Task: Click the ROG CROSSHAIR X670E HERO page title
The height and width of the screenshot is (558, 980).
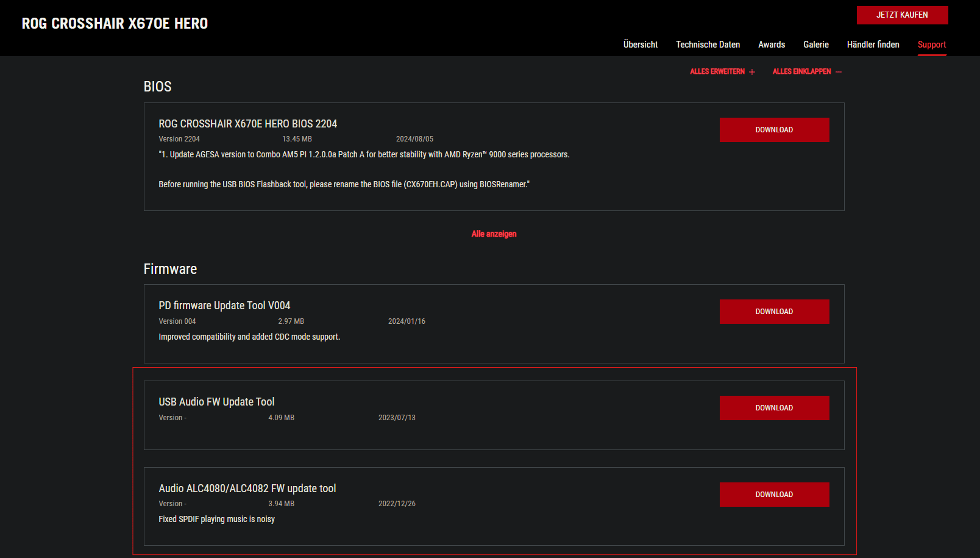Action: click(115, 23)
